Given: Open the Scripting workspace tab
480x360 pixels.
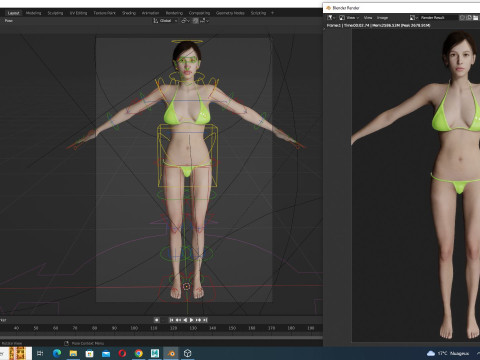Looking at the screenshot, I should point(258,13).
